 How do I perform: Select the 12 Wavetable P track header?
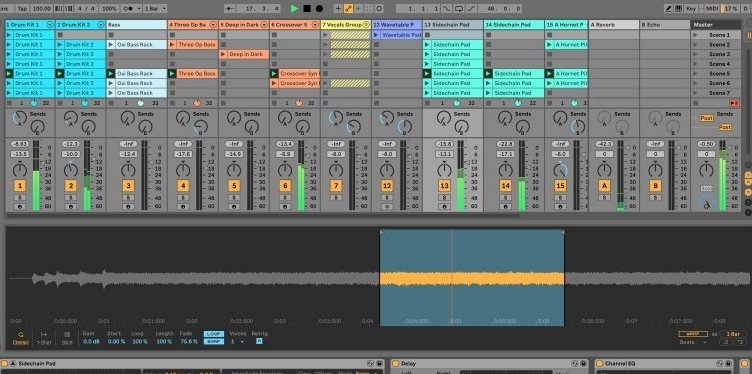tap(397, 24)
